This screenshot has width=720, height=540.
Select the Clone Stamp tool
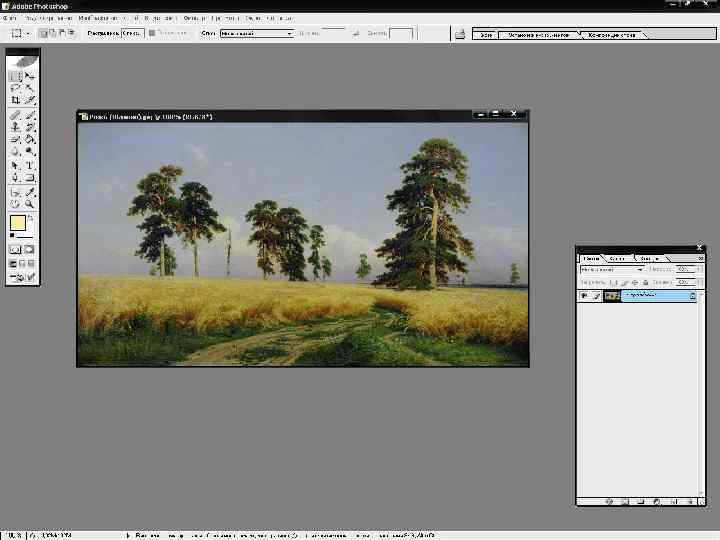coord(16,127)
